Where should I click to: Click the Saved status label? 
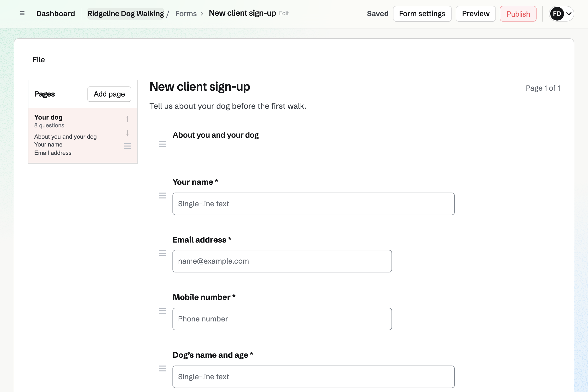tap(378, 13)
